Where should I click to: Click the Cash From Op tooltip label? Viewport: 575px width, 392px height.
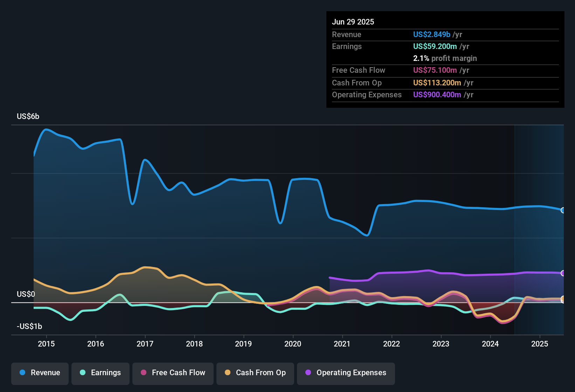pos(357,83)
